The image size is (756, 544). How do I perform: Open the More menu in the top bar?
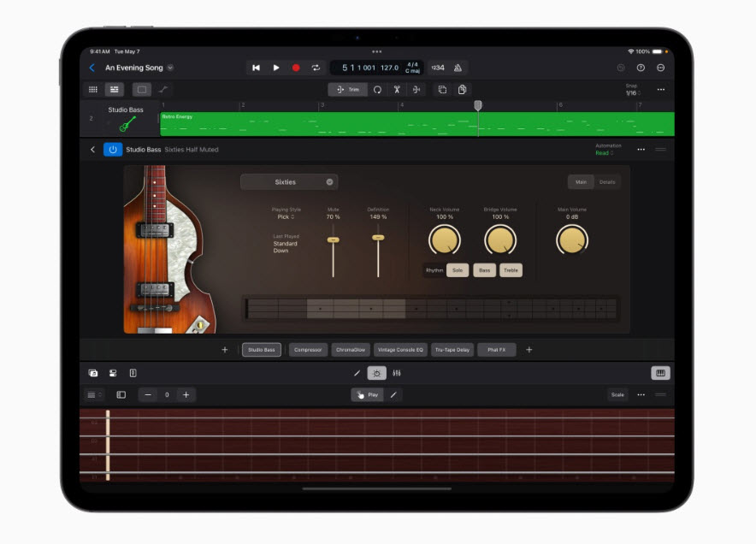click(x=660, y=68)
